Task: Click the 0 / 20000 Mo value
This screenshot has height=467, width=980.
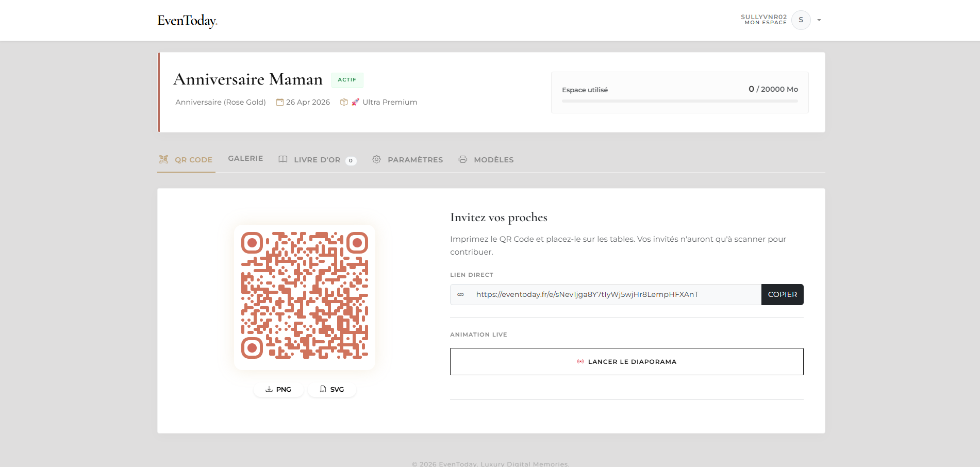Action: (x=773, y=89)
